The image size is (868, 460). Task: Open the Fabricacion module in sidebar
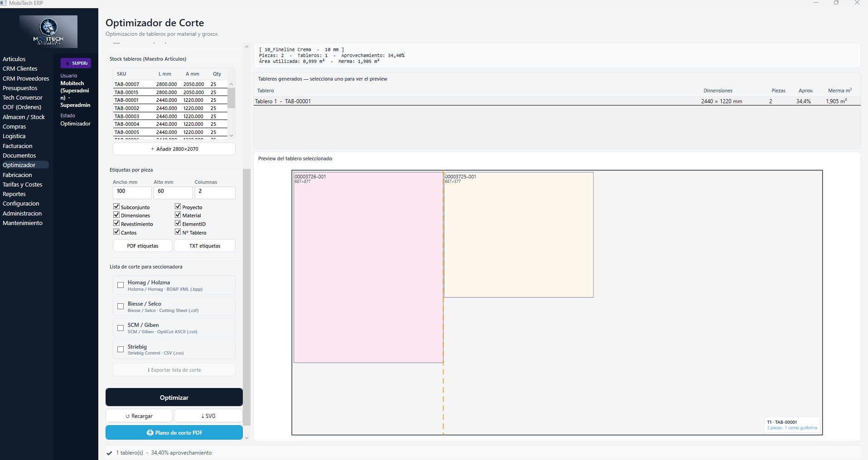pos(17,175)
